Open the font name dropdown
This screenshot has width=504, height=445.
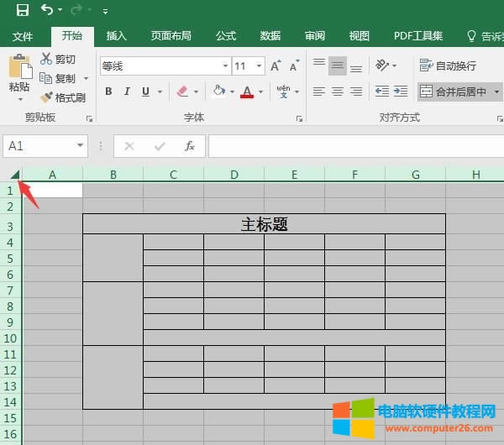point(225,65)
